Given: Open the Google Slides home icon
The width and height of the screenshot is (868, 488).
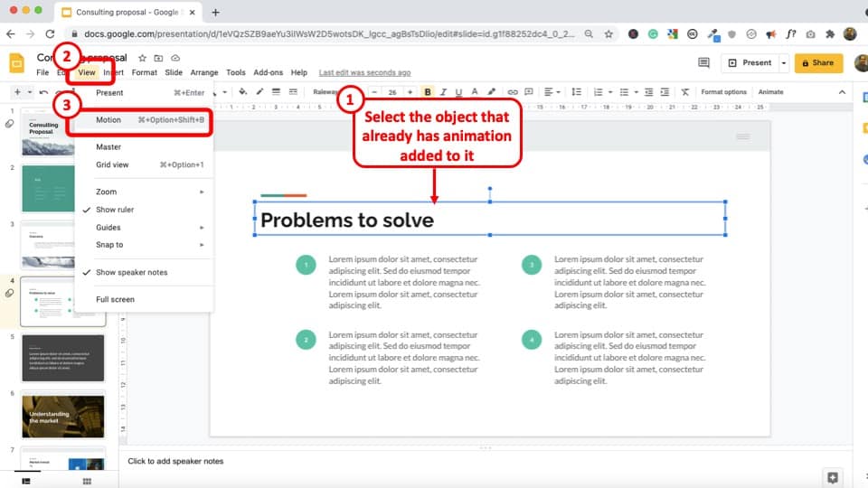Looking at the screenshot, I should [16, 63].
